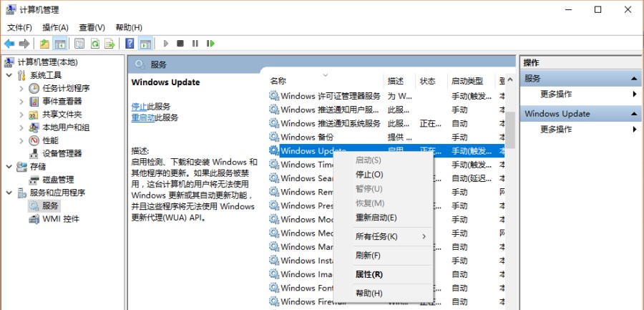The width and height of the screenshot is (644, 310).
Task: Open the 所有任务(K) submenu
Action: point(384,236)
